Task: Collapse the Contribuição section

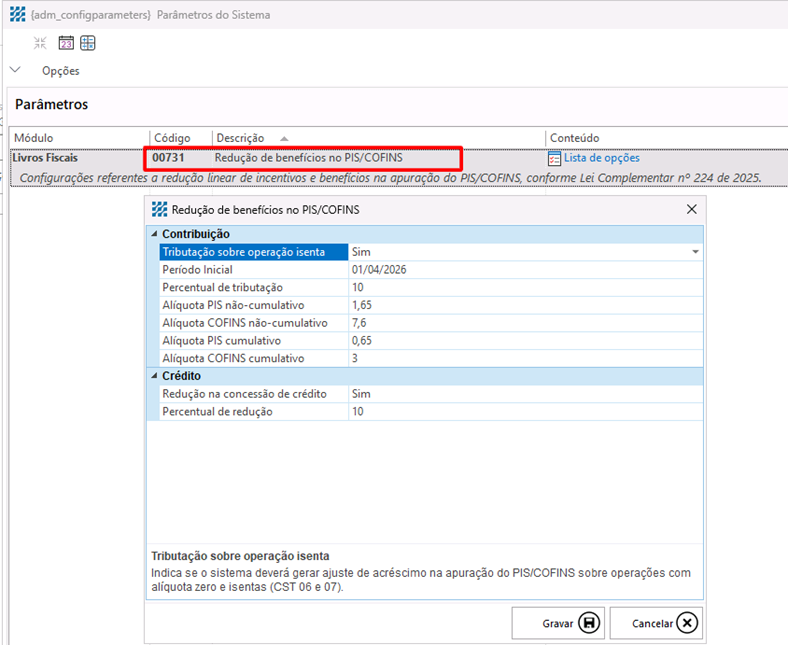Action: tap(154, 234)
